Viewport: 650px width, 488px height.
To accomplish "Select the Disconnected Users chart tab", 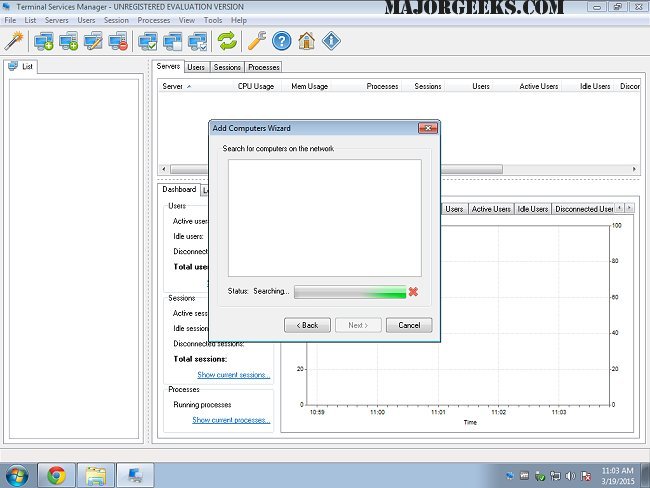I will click(584, 209).
